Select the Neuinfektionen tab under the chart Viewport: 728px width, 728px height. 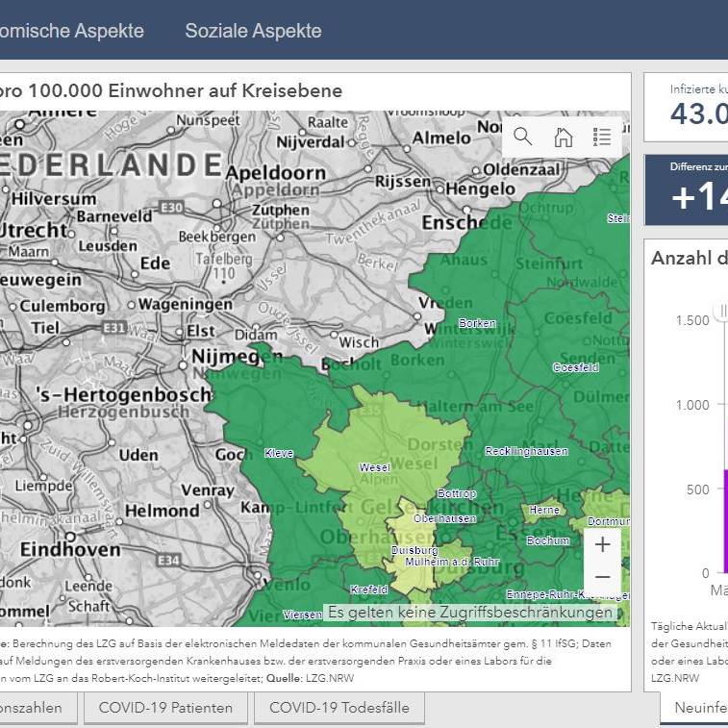coord(699,708)
